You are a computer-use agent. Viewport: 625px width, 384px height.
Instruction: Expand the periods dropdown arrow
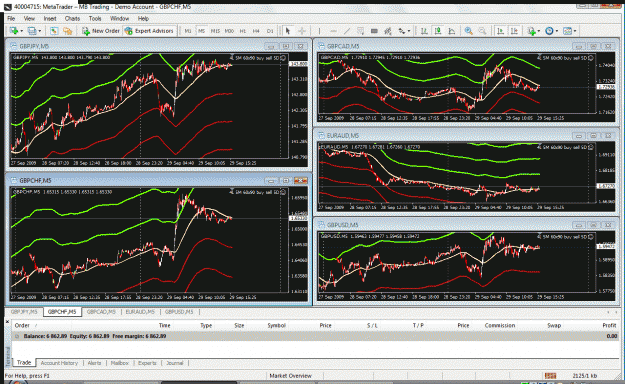pyautogui.click(x=556, y=31)
